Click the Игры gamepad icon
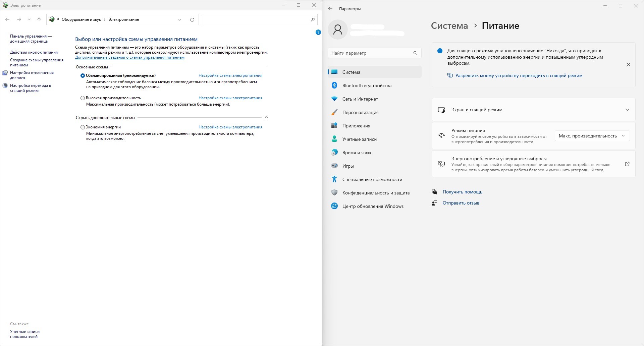Image resolution: width=644 pixels, height=346 pixels. click(x=334, y=166)
